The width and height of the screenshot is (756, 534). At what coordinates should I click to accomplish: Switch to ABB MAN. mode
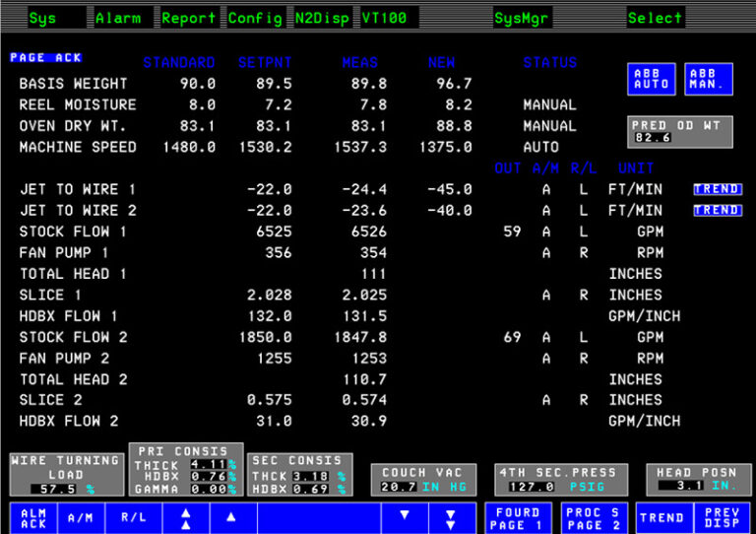click(708, 79)
